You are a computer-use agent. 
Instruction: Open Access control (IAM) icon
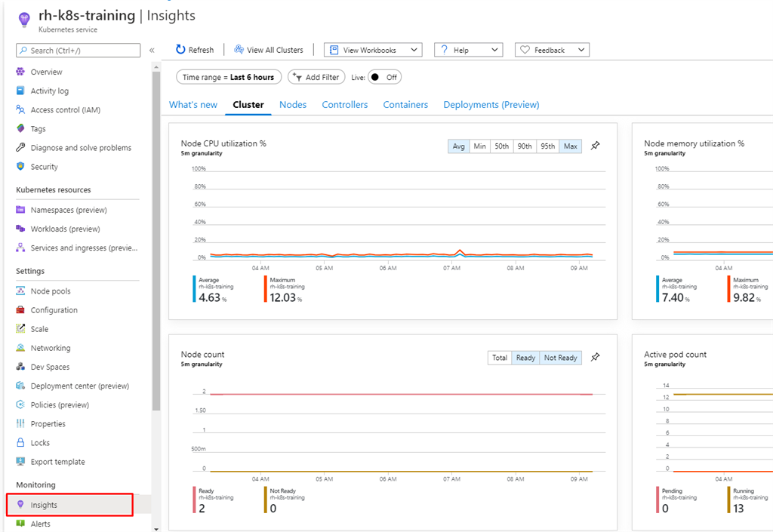(x=21, y=109)
